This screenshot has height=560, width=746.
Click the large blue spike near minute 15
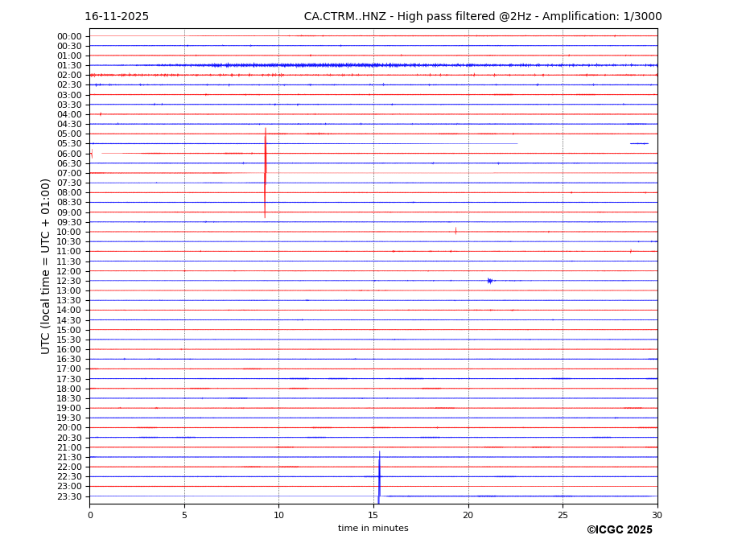coord(379,477)
